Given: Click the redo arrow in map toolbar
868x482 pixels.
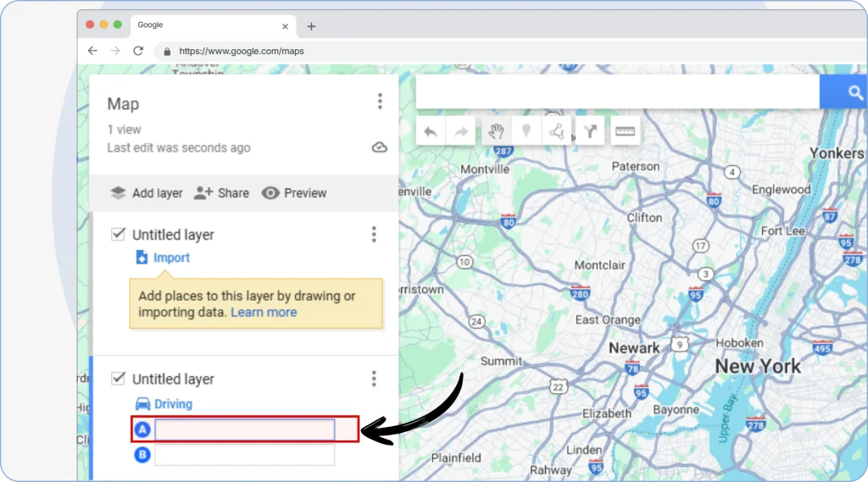Looking at the screenshot, I should (460, 131).
